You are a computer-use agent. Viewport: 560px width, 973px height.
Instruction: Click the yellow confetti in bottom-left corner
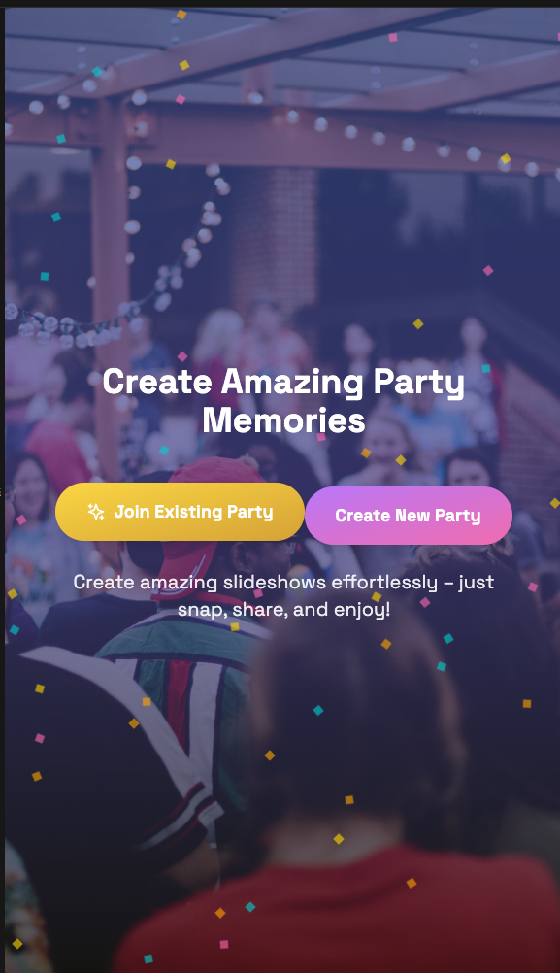[x=17, y=944]
